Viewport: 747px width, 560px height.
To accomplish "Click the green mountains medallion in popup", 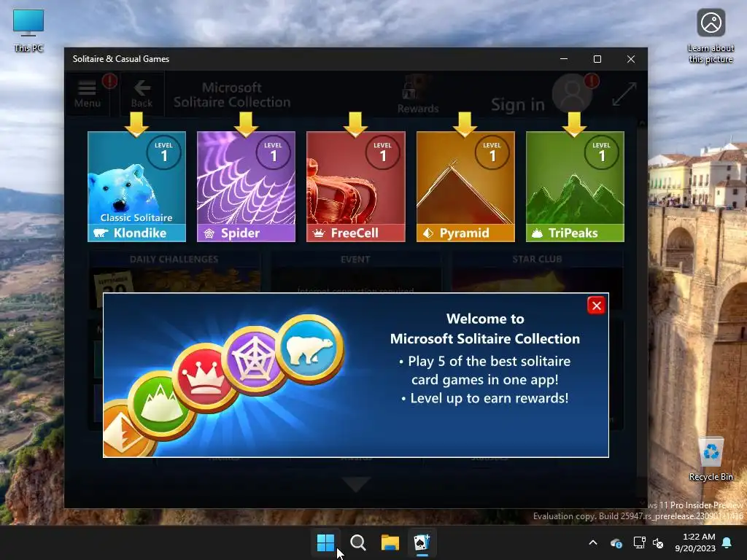I will (160, 405).
